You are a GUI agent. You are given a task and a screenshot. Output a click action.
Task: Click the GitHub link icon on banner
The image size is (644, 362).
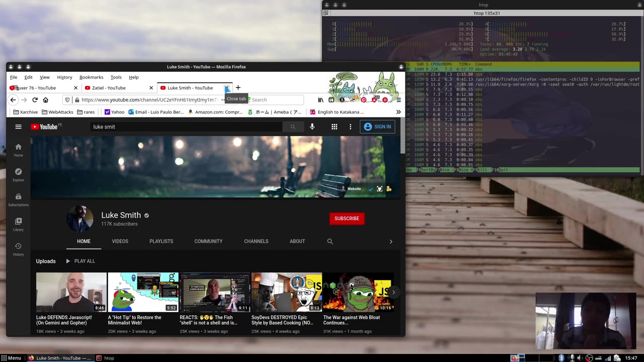coord(379,189)
